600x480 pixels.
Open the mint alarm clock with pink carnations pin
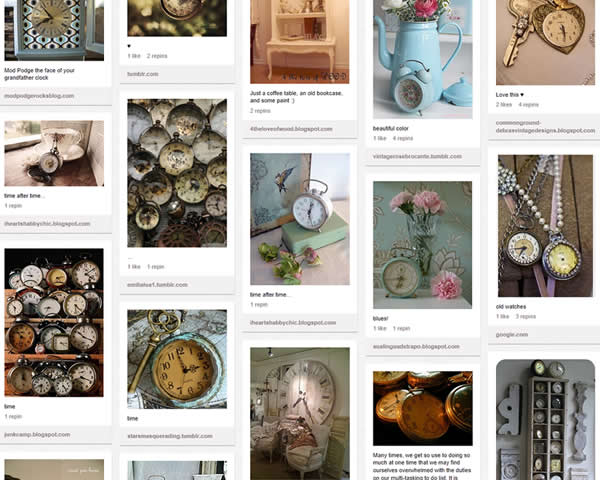coord(422,245)
